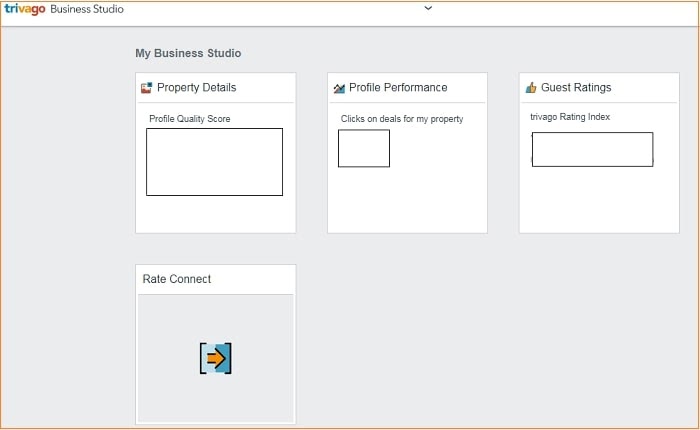This screenshot has width=700, height=430.
Task: Click blank space below the Rating Index box
Action: pos(598,200)
